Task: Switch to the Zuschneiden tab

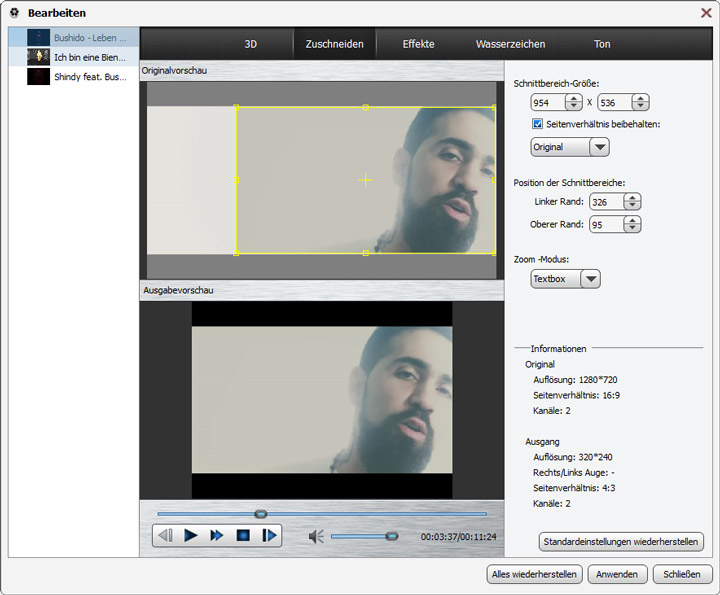Action: pyautogui.click(x=335, y=44)
